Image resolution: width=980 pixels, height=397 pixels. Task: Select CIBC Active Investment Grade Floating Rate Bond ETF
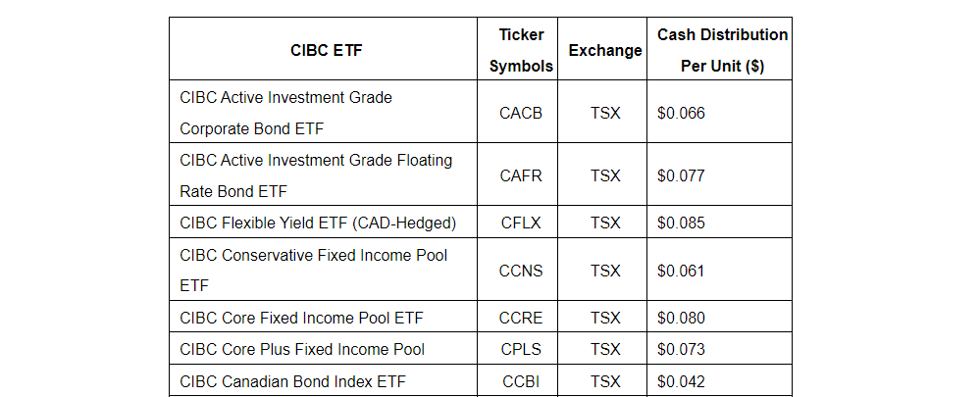[x=316, y=175]
